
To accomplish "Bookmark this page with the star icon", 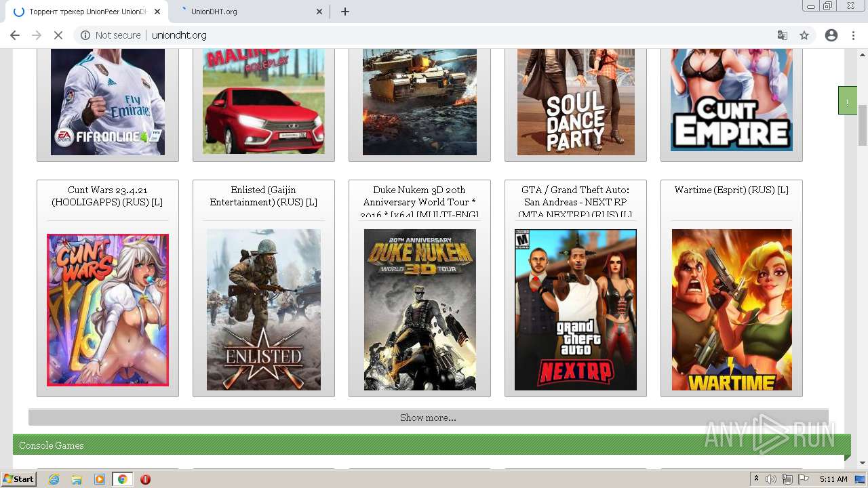I will tap(804, 35).
